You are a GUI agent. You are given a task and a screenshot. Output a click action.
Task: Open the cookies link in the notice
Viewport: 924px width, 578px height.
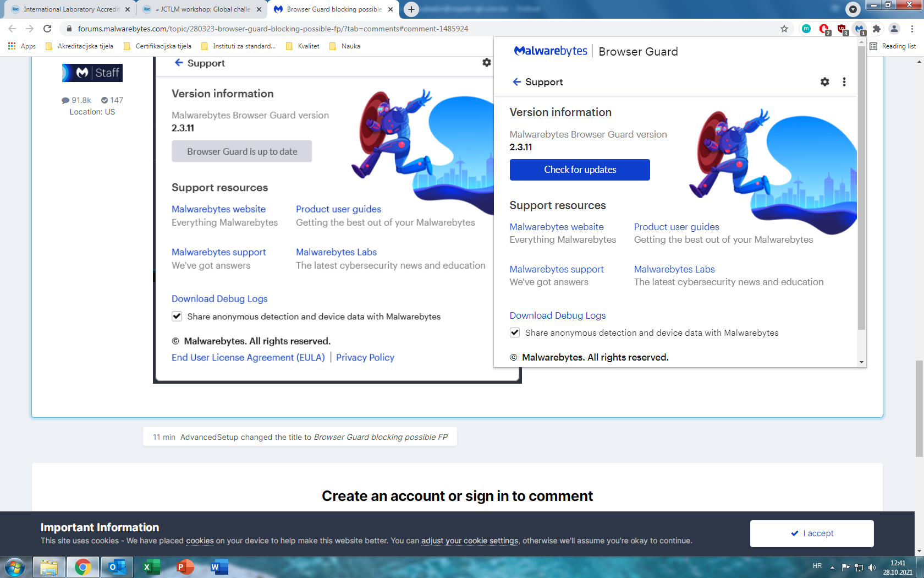(x=200, y=541)
